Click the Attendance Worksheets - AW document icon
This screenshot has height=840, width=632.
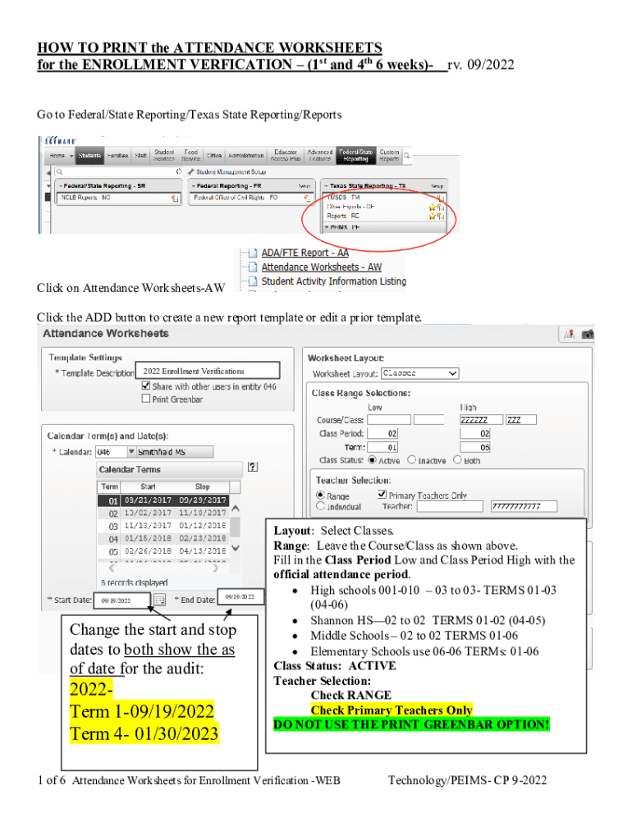click(253, 267)
